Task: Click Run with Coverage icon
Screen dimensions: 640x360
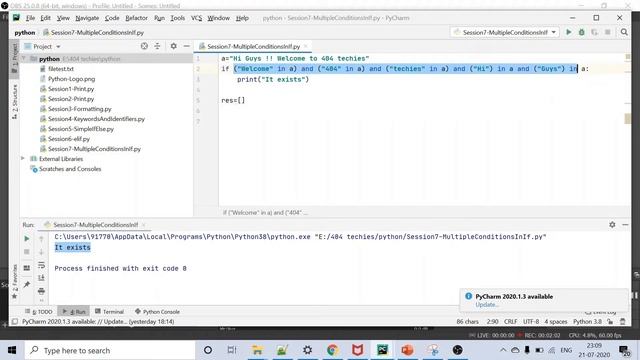Action: (x=595, y=32)
